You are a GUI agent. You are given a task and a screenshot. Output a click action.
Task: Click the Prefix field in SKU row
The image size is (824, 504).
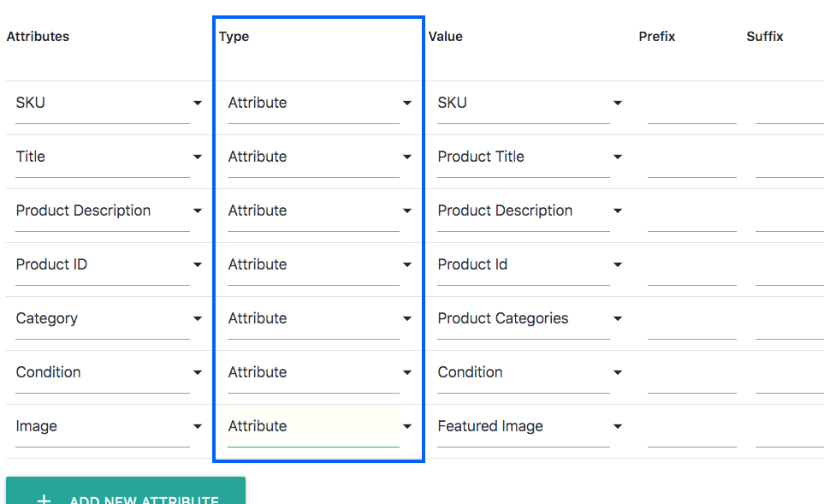[692, 104]
